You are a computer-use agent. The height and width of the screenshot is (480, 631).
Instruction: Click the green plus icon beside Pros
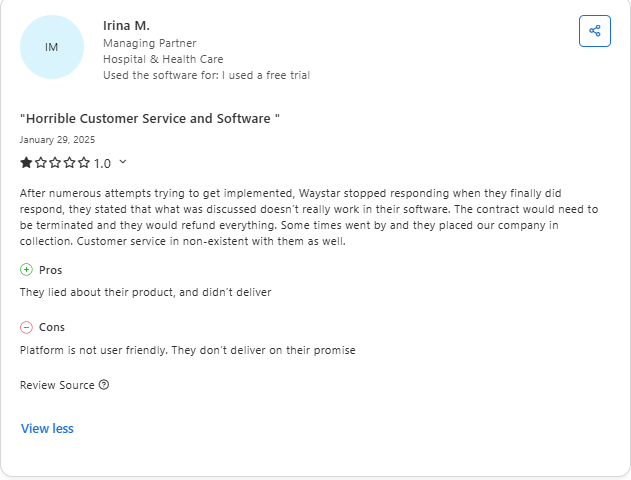[x=26, y=270]
